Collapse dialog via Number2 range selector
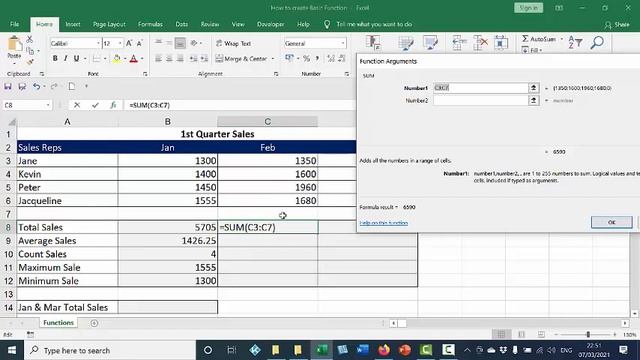Viewport: 640px width, 360px height. 533,100
